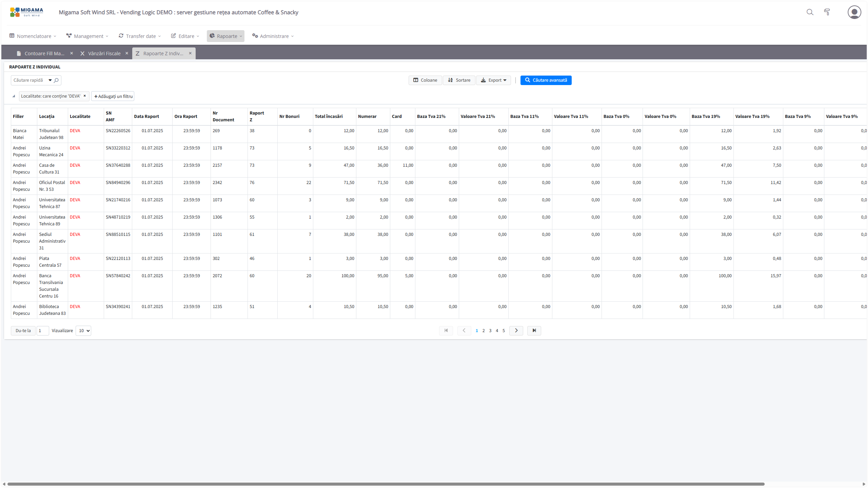868x488 pixels.
Task: Open Căutare avansată
Action: (x=546, y=80)
